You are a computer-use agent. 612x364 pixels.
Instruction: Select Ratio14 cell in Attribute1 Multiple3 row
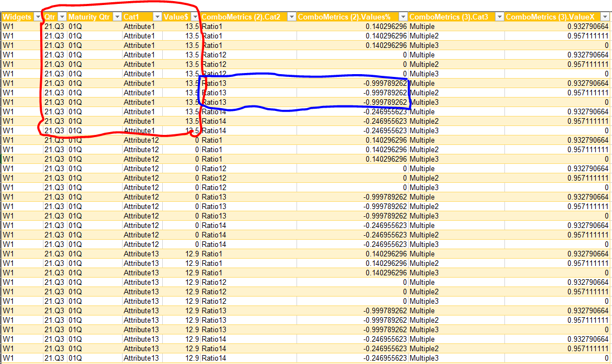(248, 130)
